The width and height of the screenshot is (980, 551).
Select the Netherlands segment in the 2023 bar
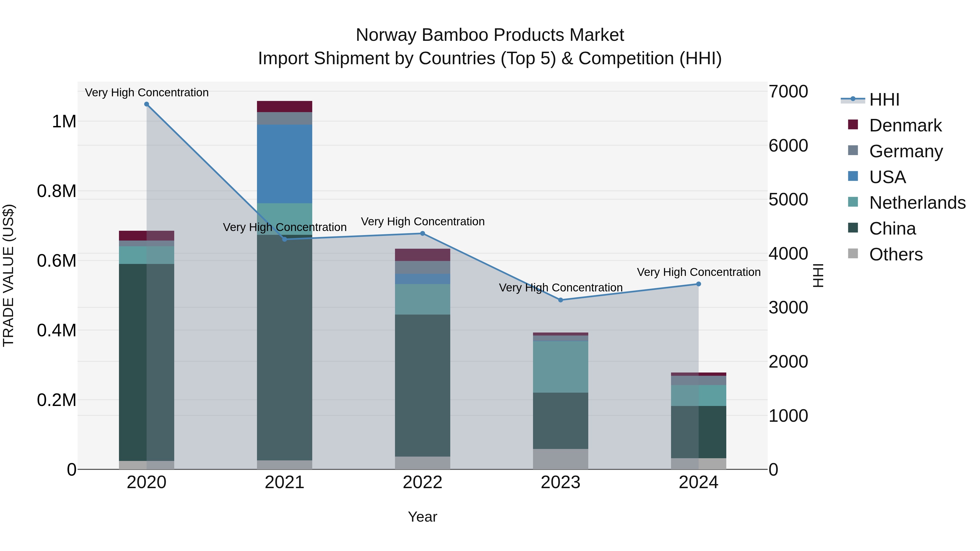(561, 367)
